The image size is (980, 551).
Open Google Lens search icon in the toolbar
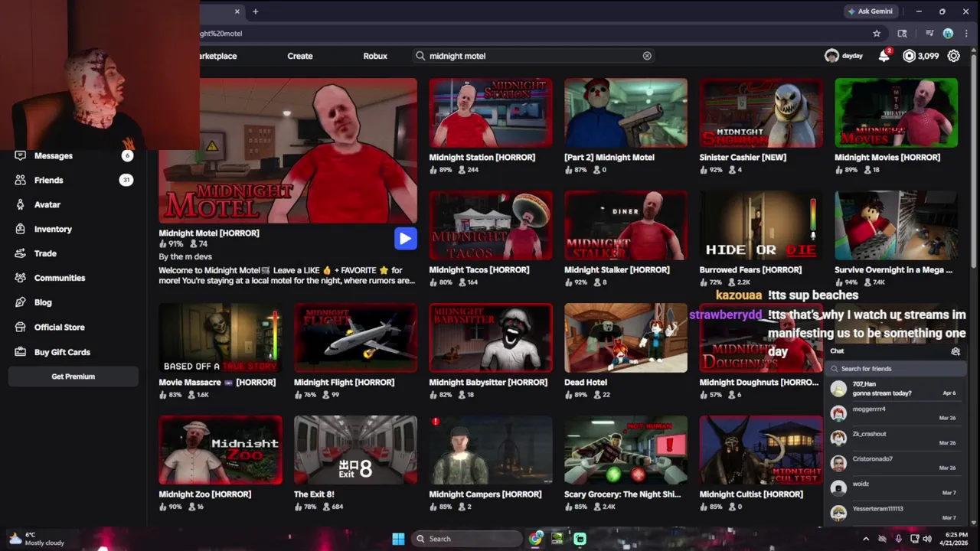(902, 34)
